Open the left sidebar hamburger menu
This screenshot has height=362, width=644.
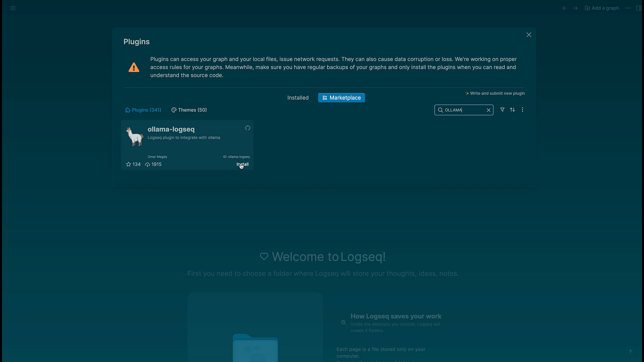(13, 8)
